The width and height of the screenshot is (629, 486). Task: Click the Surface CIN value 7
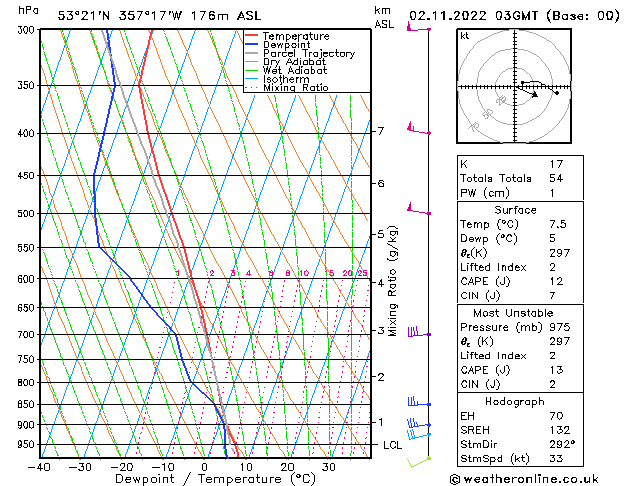click(553, 296)
